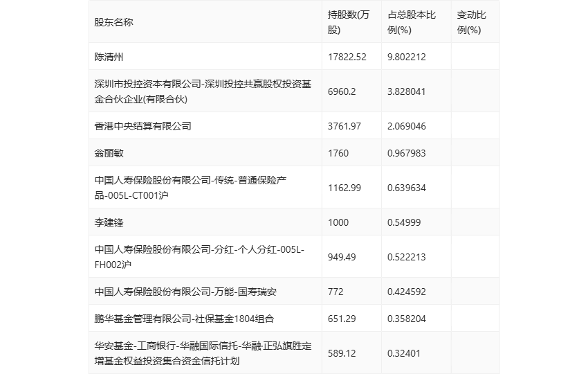The height and width of the screenshot is (374, 588).
Task: Click share percentage 0.358204
Action: click(x=407, y=319)
